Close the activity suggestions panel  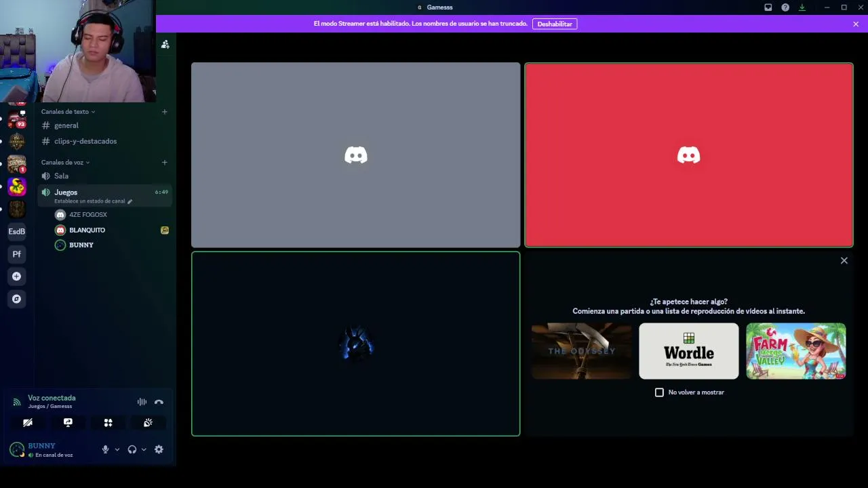844,260
